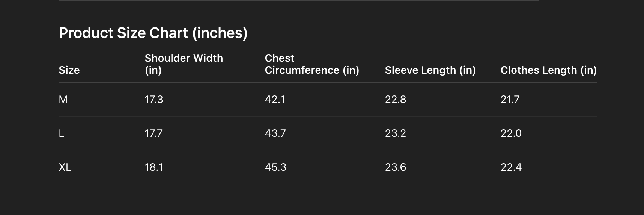
Task: Select shoulder width value 18.1
Action: pyautogui.click(x=154, y=167)
